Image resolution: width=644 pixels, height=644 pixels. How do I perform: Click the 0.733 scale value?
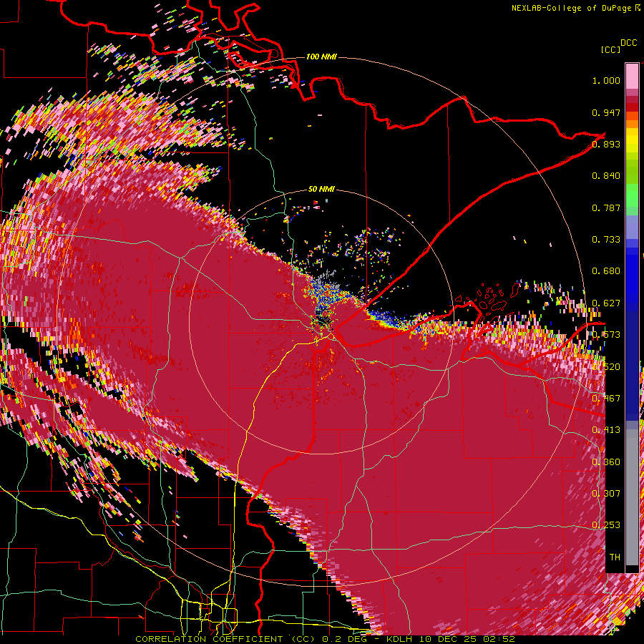click(606, 240)
